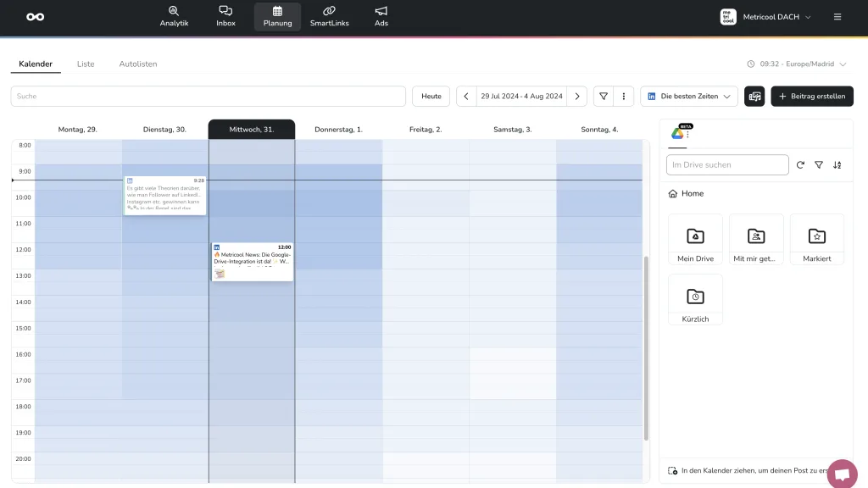Open the media library panel icon
The height and width of the screenshot is (488, 868).
click(x=754, y=97)
